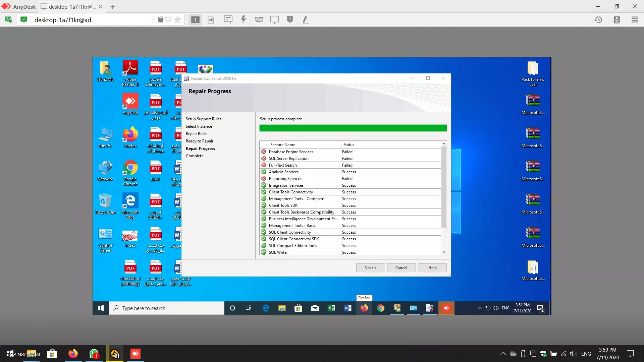Viewport: 644px width, 362px height.
Task: Open Adobe Reader XI desktop icon
Action: (x=130, y=73)
